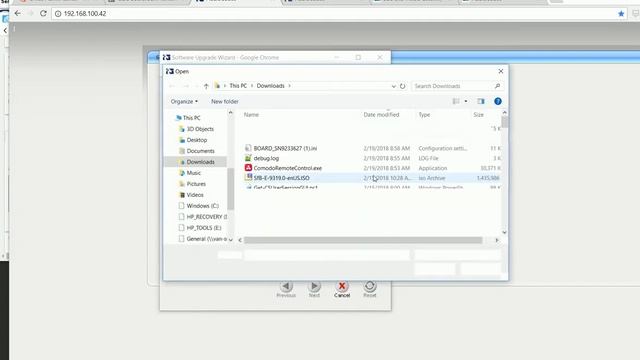Open Help with the blue question icon
Screen dimensions: 640x360
tap(498, 101)
